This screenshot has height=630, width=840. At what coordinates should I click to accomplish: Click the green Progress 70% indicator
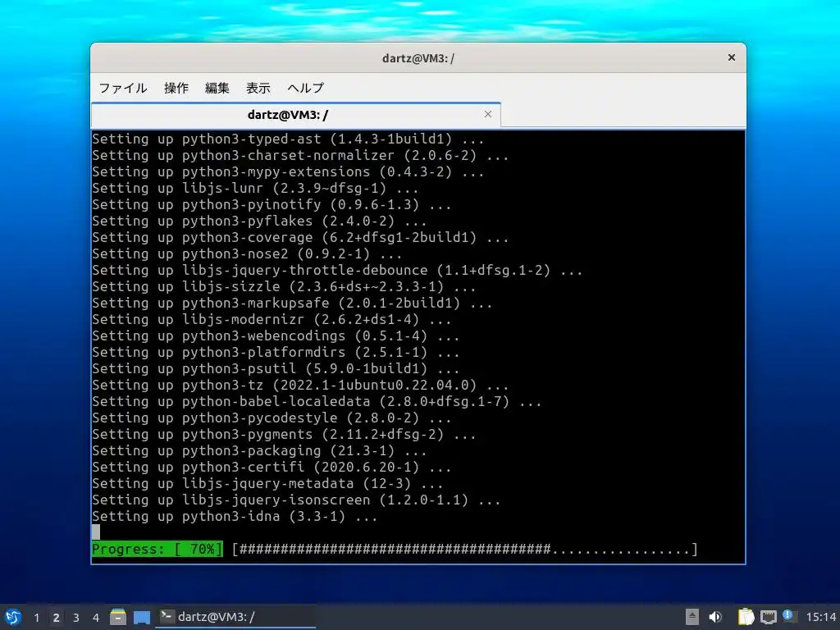pyautogui.click(x=157, y=549)
